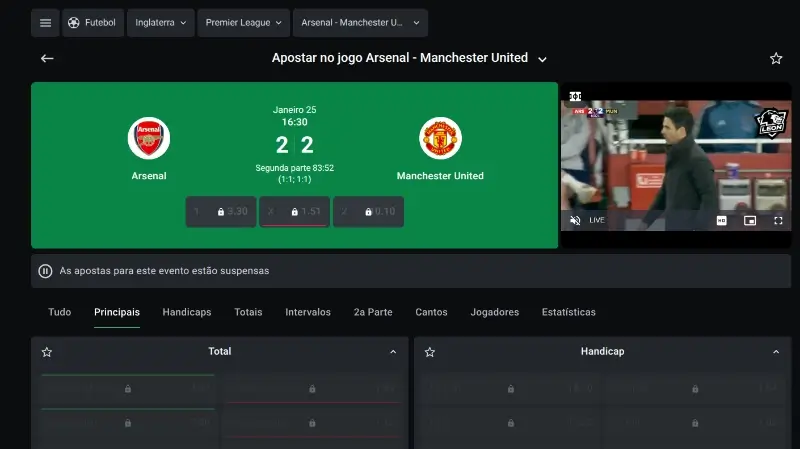The width and height of the screenshot is (800, 449).
Task: Click the Segunda parte 83:52 match timer
Action: [294, 168]
